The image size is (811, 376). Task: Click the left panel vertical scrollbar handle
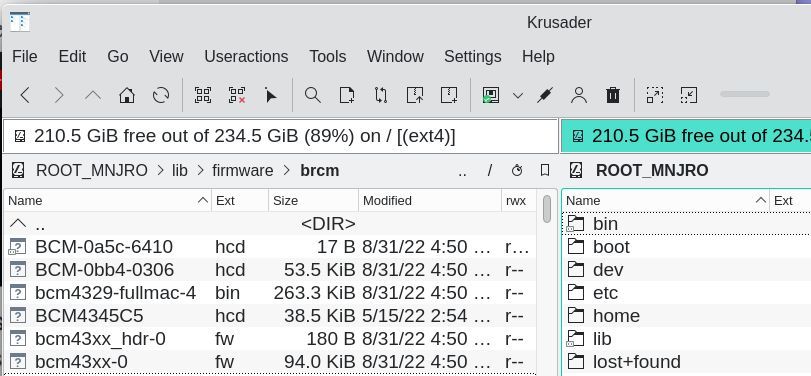547,209
